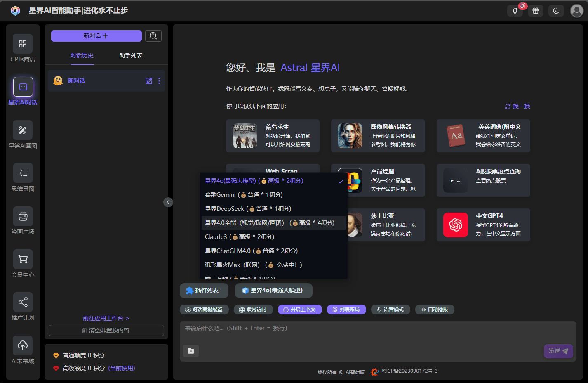Toggle 语音模式 voice mode
588x383 pixels.
(390, 310)
